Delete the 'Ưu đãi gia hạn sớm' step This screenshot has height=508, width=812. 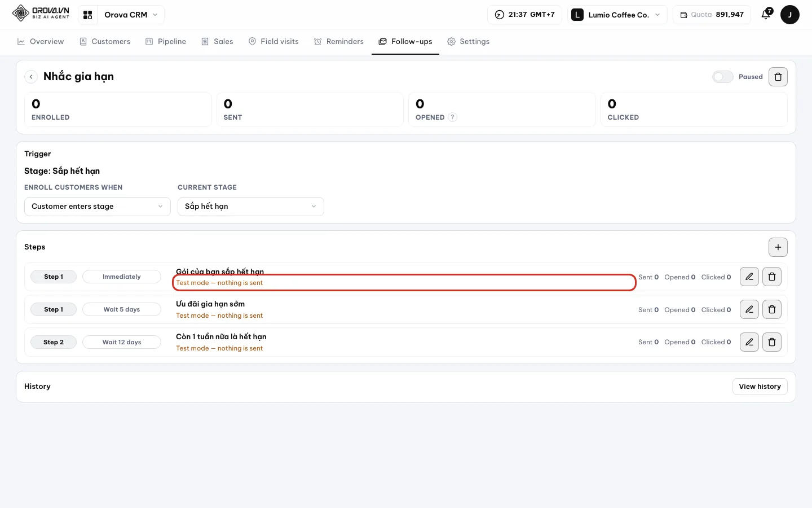[x=772, y=309]
